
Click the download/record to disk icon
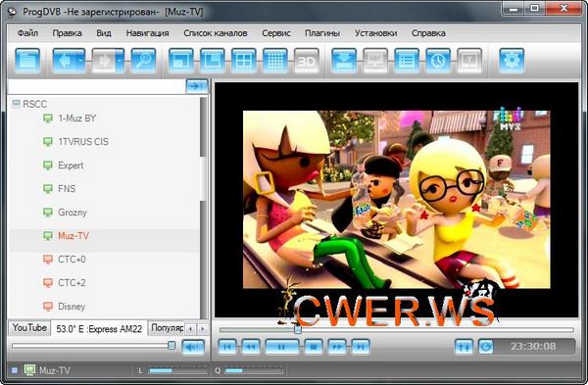[344, 61]
